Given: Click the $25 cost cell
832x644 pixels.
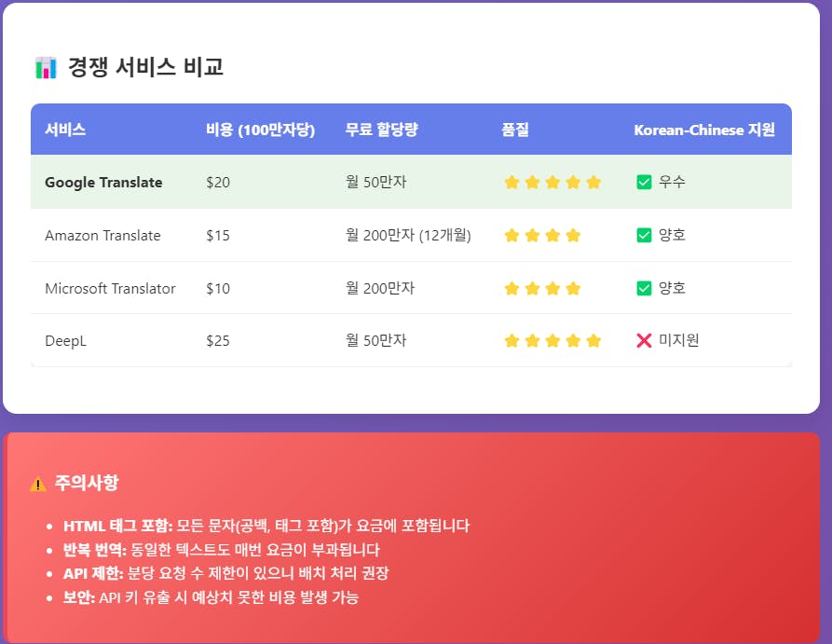Looking at the screenshot, I should [218, 340].
